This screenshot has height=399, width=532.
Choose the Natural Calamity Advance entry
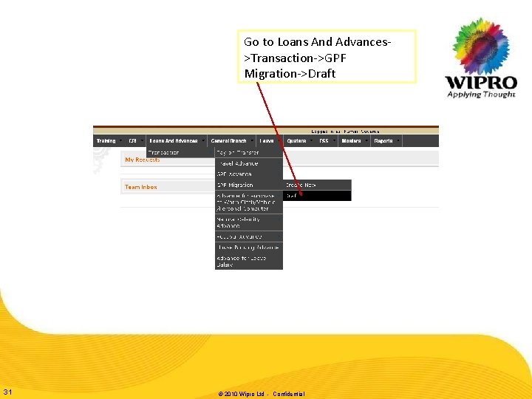coord(249,222)
